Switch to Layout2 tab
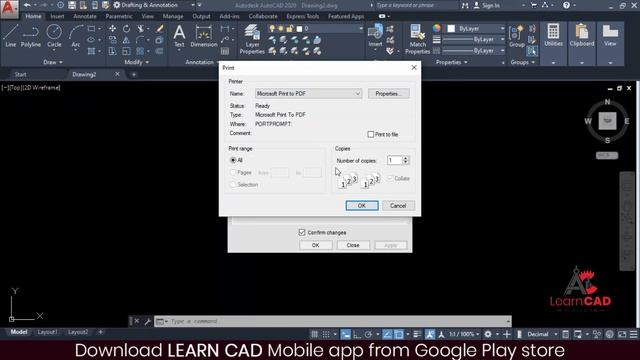The height and width of the screenshot is (360, 640). pos(78,332)
